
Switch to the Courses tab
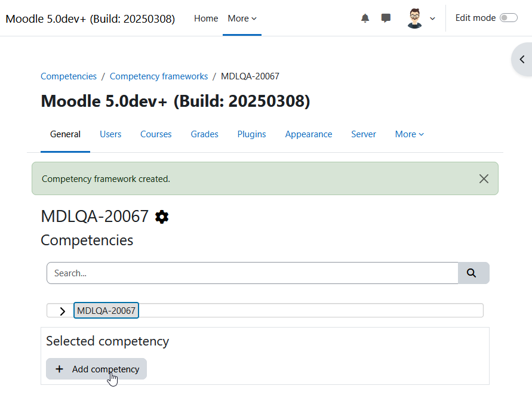tap(156, 134)
